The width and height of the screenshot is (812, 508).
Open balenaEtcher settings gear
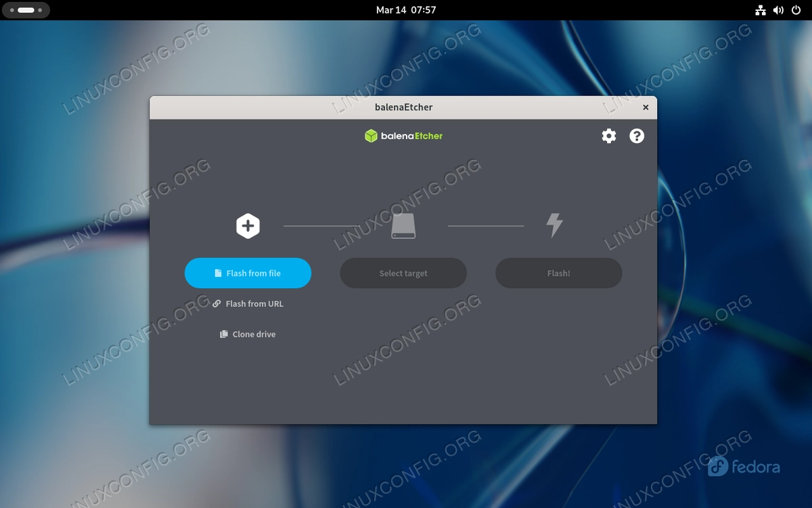(609, 136)
